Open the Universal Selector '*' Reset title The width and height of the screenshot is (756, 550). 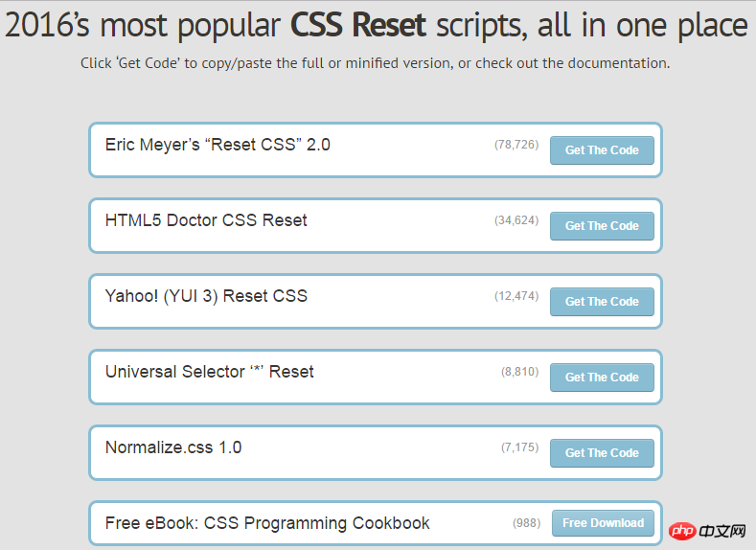[209, 372]
